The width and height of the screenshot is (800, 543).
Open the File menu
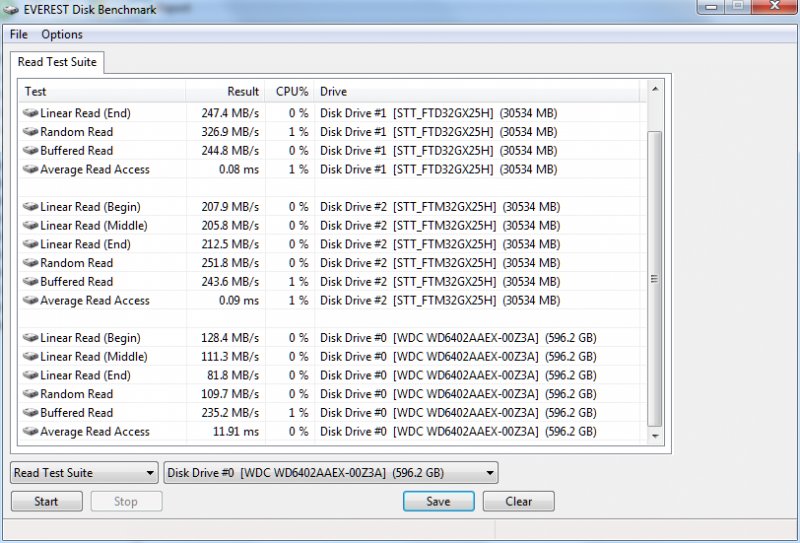[18, 34]
